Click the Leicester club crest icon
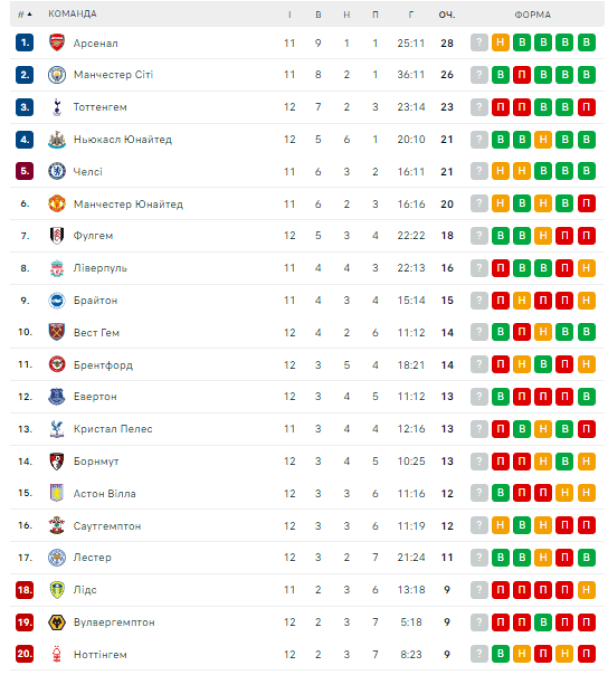 click(56, 558)
